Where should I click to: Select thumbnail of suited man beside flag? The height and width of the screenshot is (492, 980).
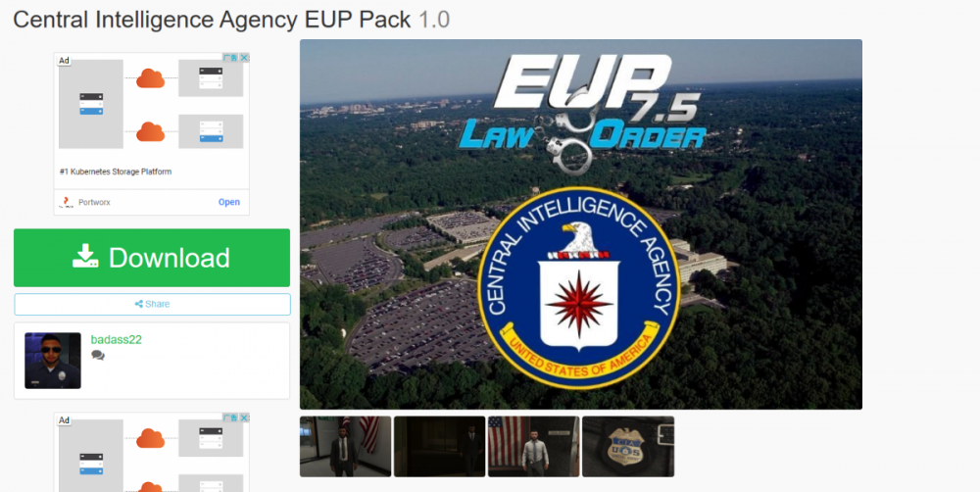(346, 446)
